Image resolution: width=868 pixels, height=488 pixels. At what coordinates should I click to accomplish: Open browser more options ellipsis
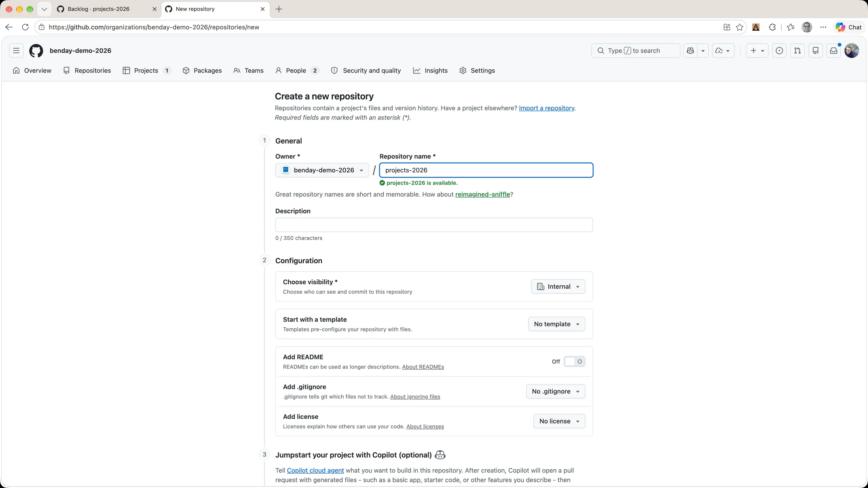[x=823, y=27]
